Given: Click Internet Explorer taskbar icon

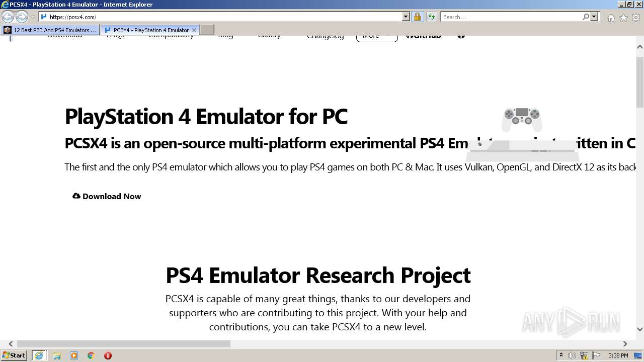Looking at the screenshot, I should 39,355.
